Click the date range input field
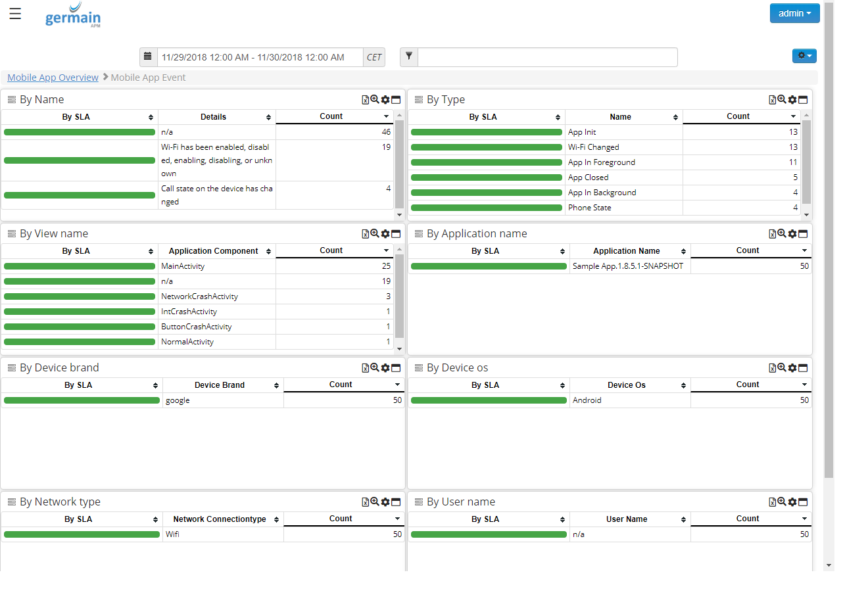 click(260, 57)
